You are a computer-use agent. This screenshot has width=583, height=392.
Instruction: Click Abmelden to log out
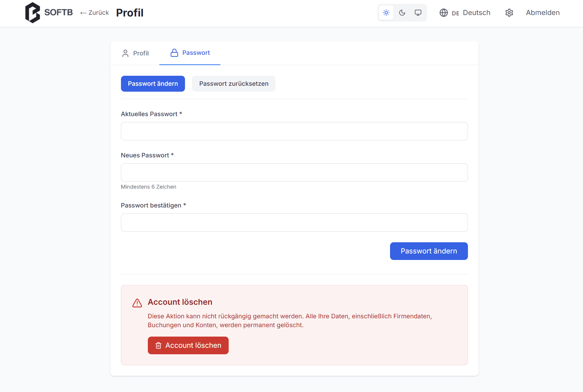(543, 13)
